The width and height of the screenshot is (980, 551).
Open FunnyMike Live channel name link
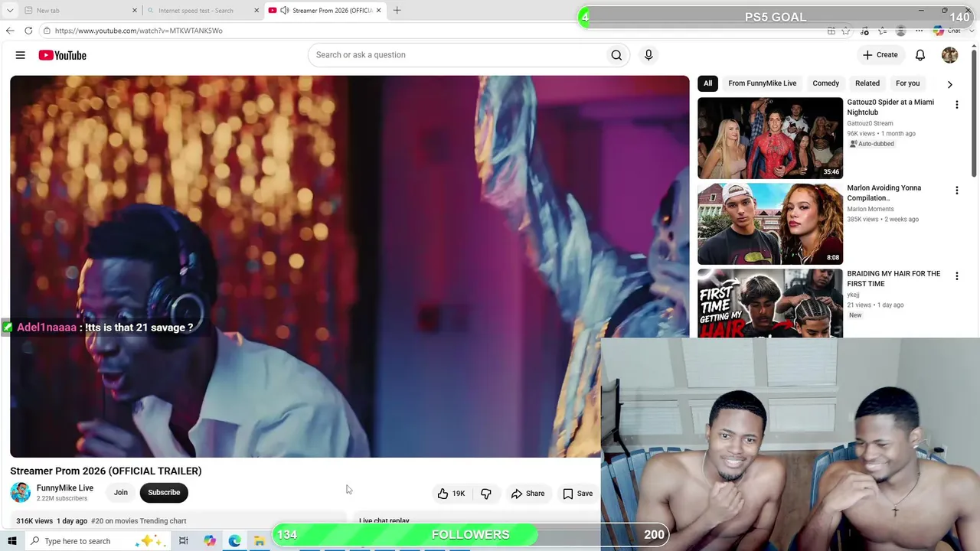tap(65, 488)
